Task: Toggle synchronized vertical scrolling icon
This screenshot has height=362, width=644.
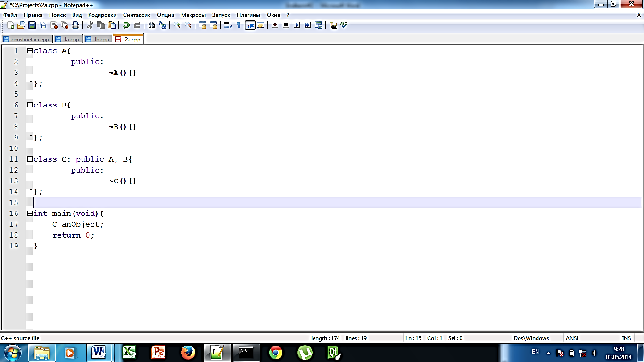Action: pos(202,25)
